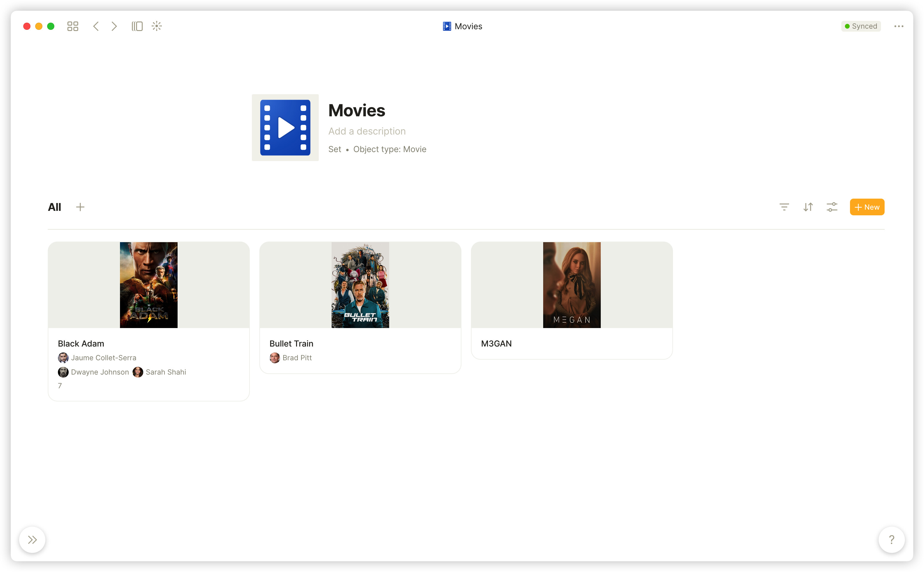Click the movie clapper icon next to Movies title
Image resolution: width=924 pixels, height=572 pixels.
[447, 26]
